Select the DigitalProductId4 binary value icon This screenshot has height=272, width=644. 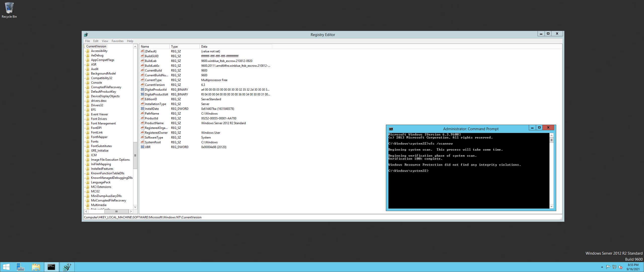coord(142,94)
